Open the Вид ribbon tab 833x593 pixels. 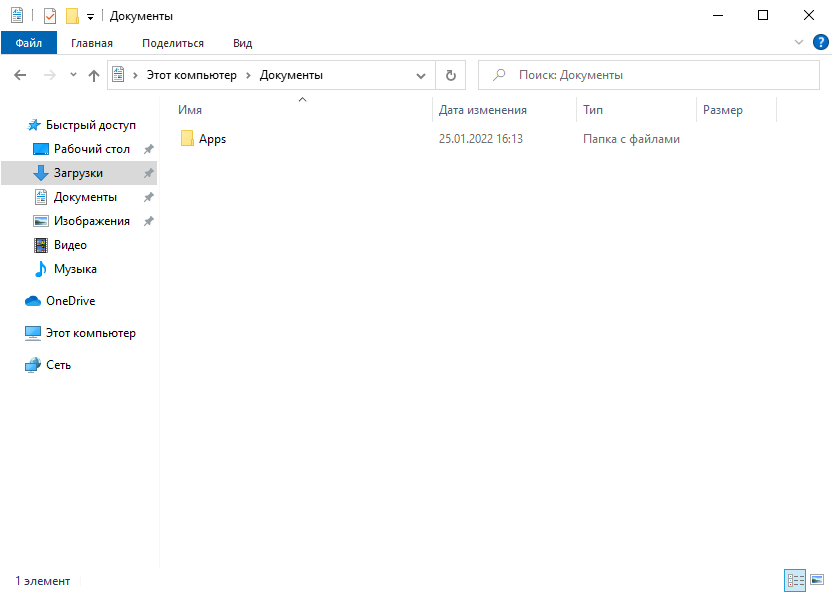242,43
